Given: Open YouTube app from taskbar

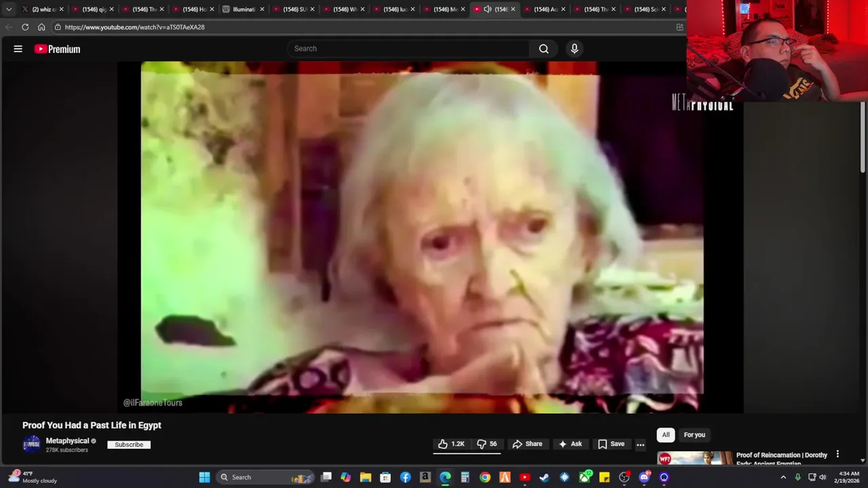Looking at the screenshot, I should 525,477.
